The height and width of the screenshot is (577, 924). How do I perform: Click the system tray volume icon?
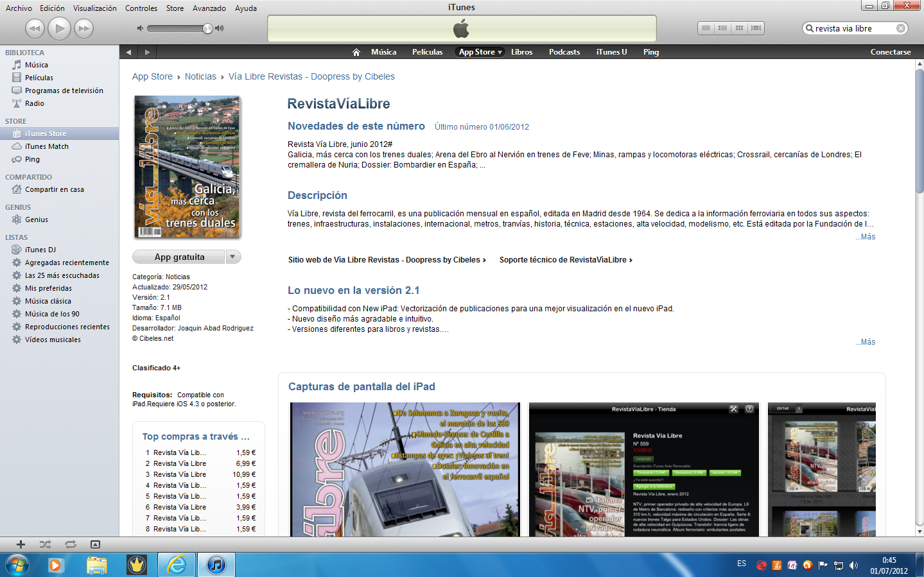tap(853, 565)
